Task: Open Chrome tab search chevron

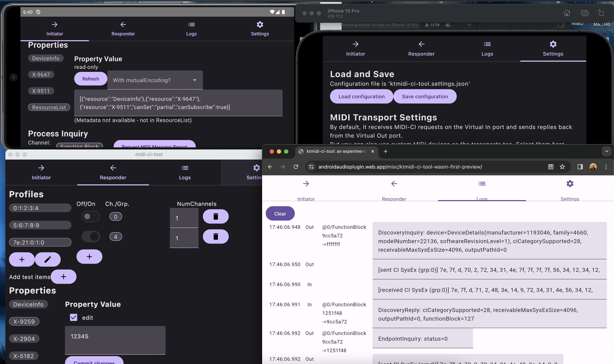Action: [606, 151]
